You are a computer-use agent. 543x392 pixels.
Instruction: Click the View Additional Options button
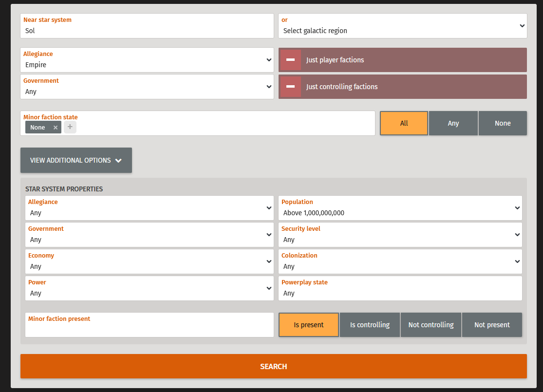pyautogui.click(x=76, y=160)
